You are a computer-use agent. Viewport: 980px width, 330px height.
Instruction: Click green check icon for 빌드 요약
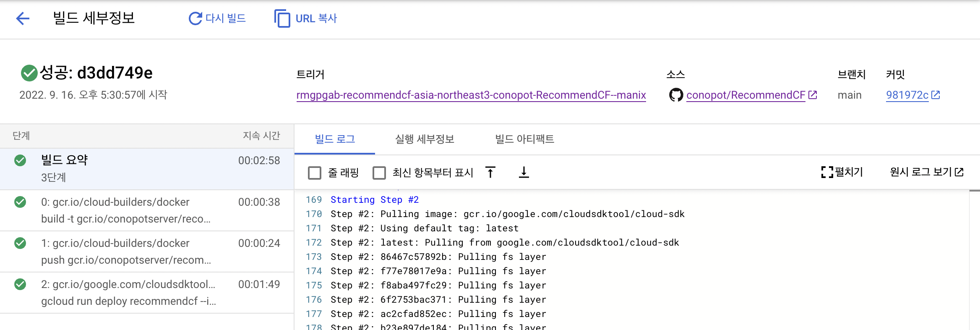click(x=20, y=160)
